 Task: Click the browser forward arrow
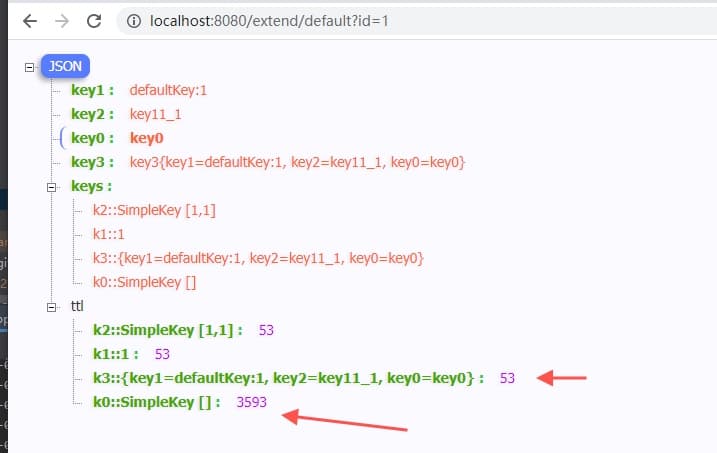point(62,20)
